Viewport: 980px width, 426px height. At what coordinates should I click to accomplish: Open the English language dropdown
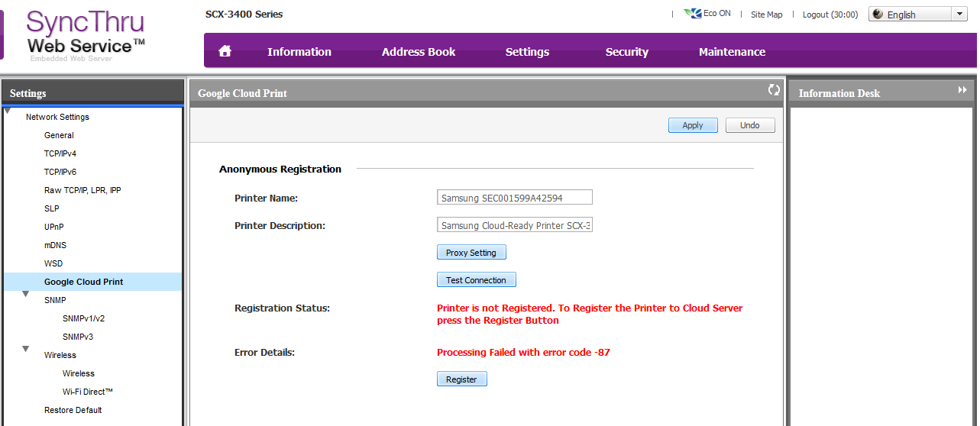(x=918, y=15)
